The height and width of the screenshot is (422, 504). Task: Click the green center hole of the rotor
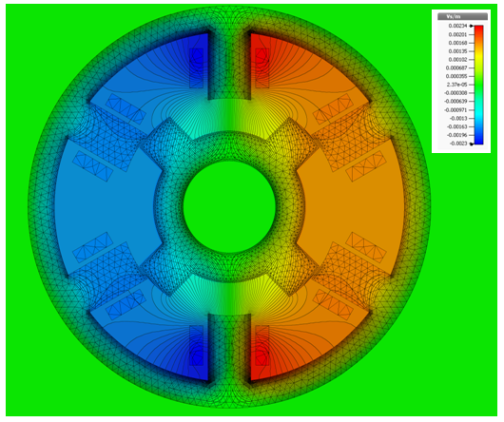pyautogui.click(x=229, y=207)
